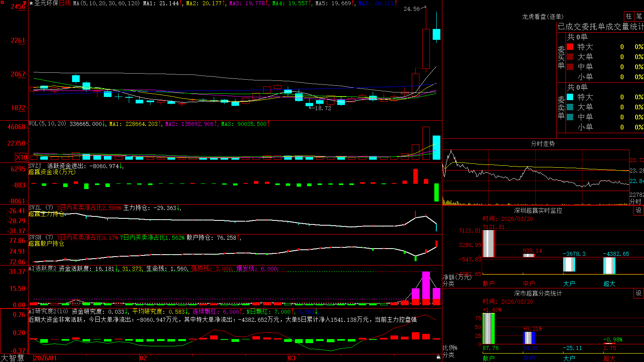The width and height of the screenshot is (644, 362).
Task: Click the 03 month marker on timeline
Action: [292, 358]
